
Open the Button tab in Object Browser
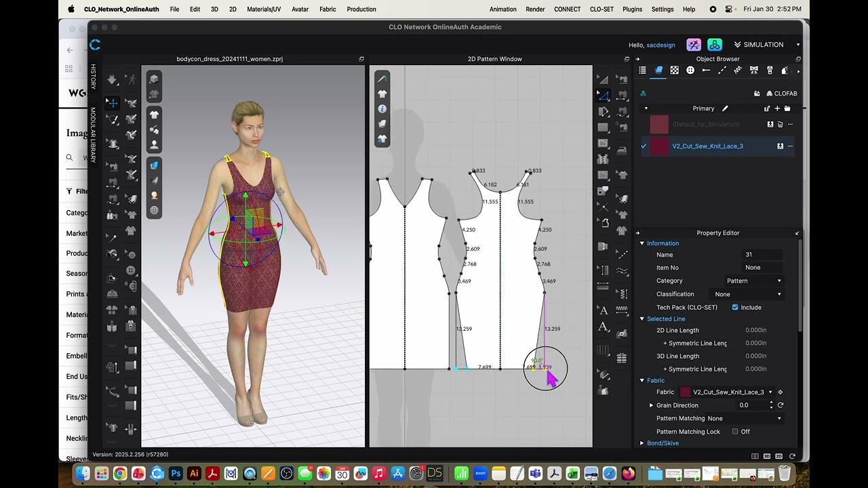pyautogui.click(x=690, y=70)
